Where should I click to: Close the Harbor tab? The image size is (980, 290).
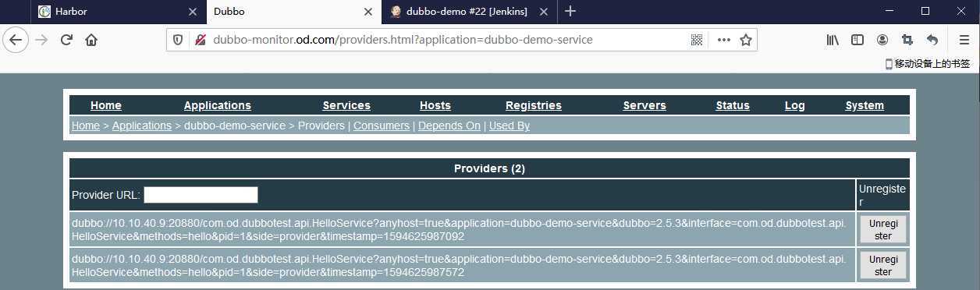pyautogui.click(x=193, y=12)
